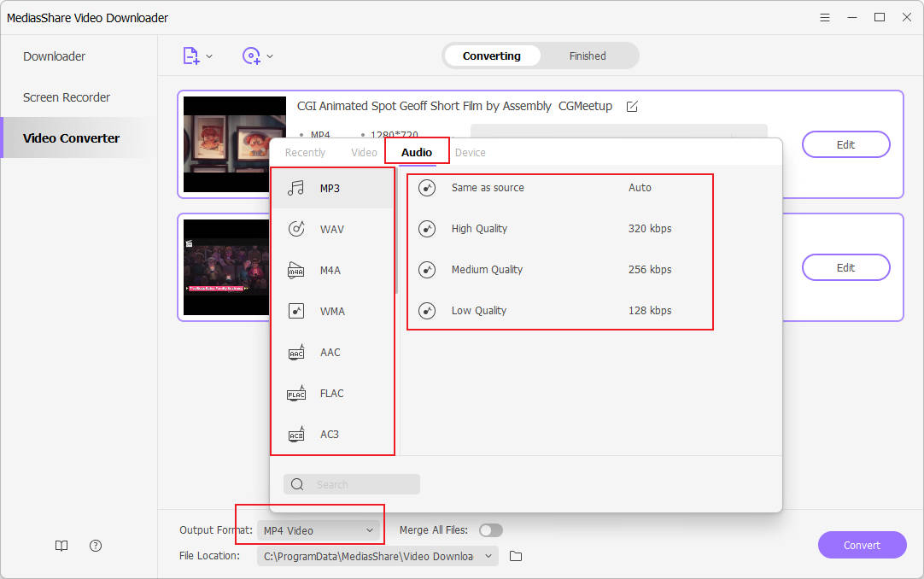
Task: Click the FLAC format icon
Action: [295, 393]
